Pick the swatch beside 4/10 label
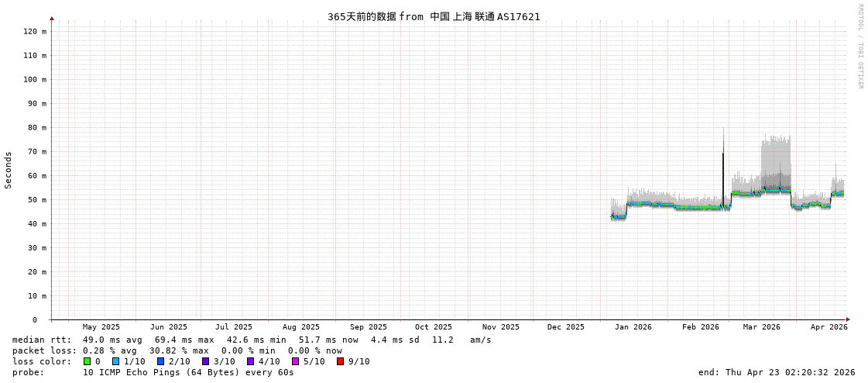Image resolution: width=868 pixels, height=383 pixels. point(250,361)
